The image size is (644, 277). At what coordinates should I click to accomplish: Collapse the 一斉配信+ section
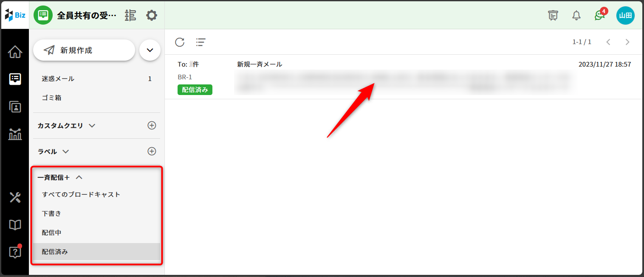coord(79,178)
